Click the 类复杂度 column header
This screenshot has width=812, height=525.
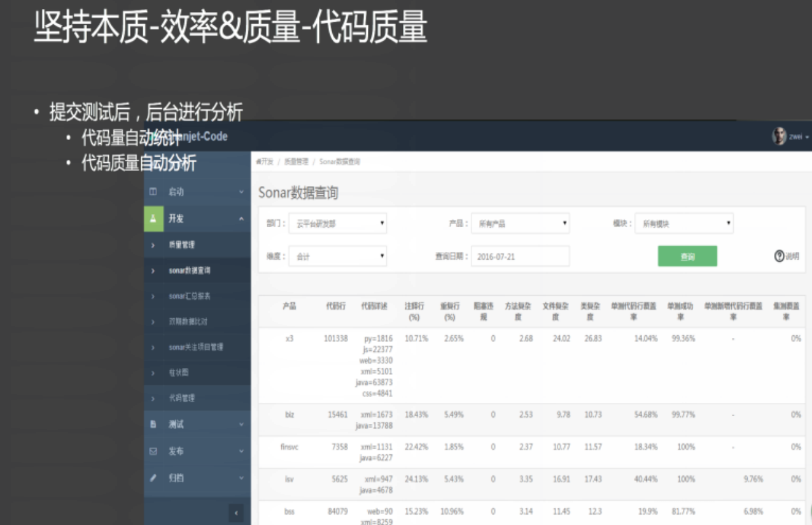pos(591,311)
